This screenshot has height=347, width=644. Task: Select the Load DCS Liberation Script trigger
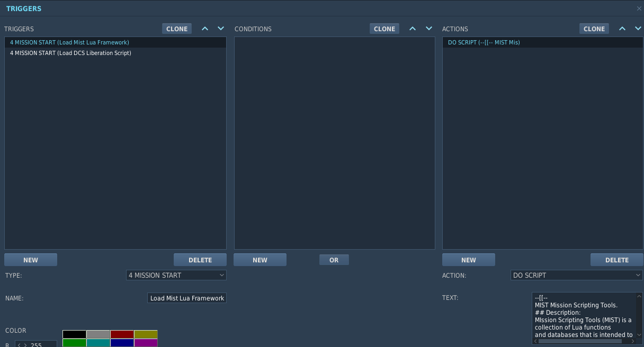coord(70,53)
